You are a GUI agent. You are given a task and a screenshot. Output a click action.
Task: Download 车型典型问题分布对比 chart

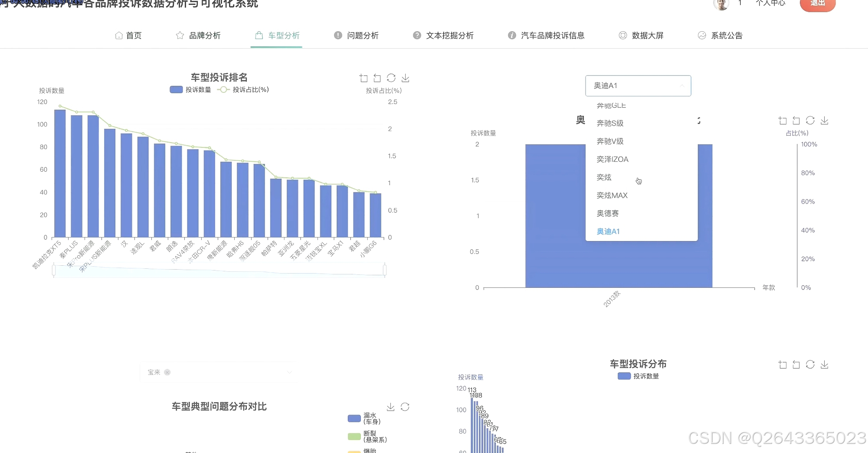tap(391, 407)
